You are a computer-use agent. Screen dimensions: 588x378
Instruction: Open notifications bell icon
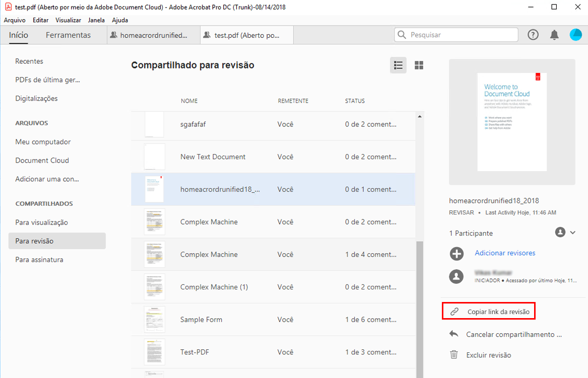point(554,35)
